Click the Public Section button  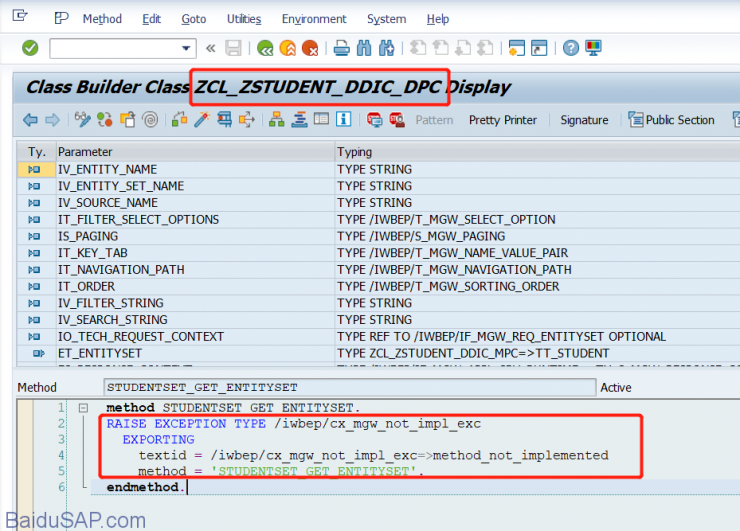click(x=672, y=120)
